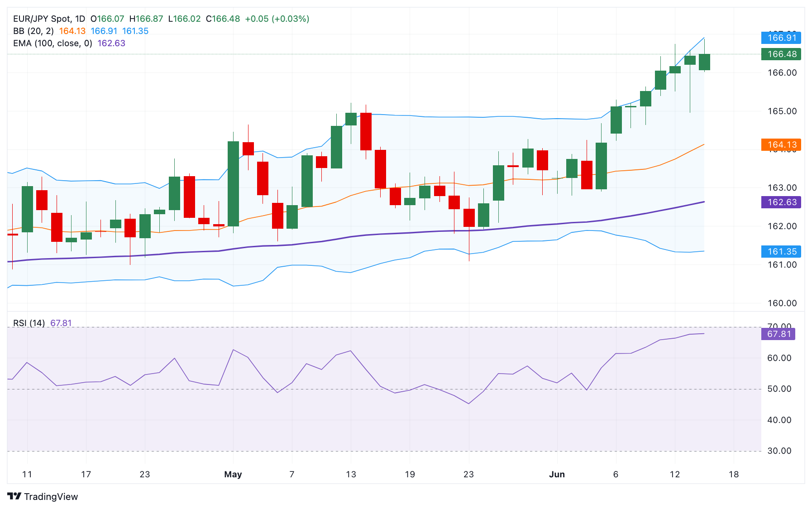812x509 pixels.
Task: Click the tall green candle on May 1
Action: click(233, 183)
